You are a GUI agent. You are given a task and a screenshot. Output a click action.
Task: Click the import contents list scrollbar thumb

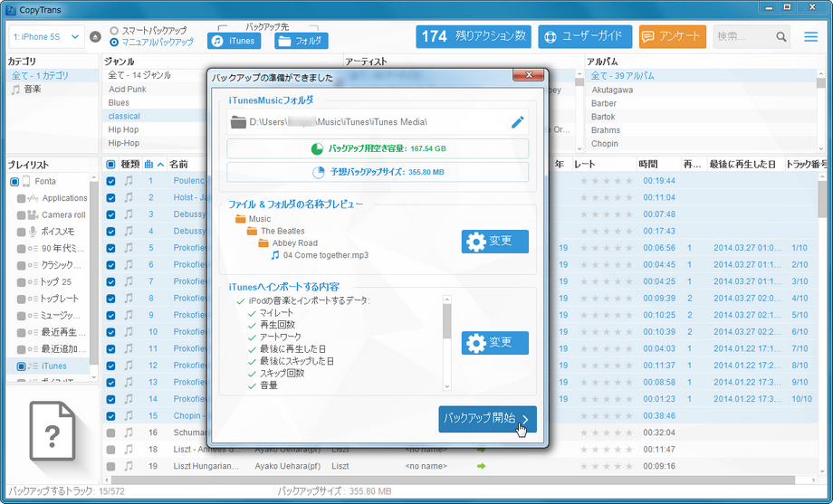click(446, 321)
